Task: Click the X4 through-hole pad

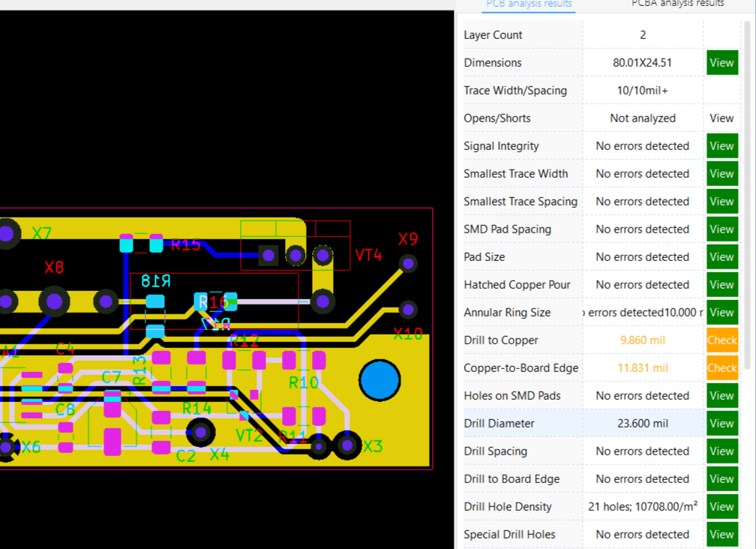Action: 200,431
